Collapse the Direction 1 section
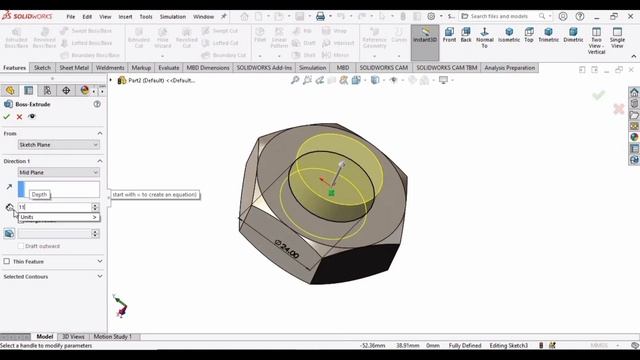The image size is (640, 360). tap(100, 161)
